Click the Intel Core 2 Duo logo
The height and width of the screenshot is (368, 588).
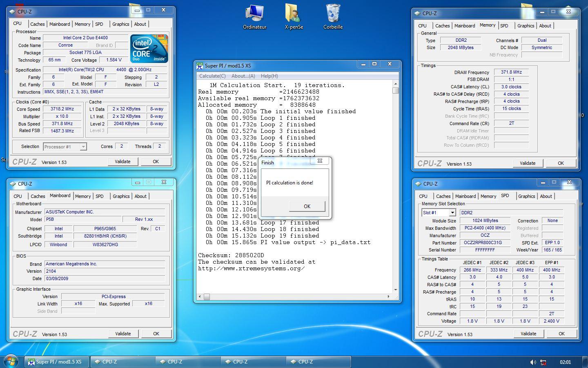point(149,49)
